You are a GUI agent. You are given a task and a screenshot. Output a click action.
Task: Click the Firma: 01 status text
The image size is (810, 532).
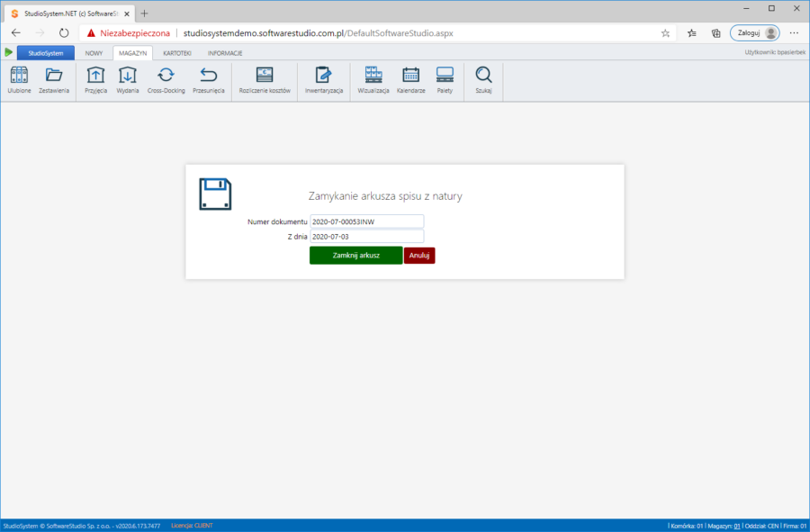pyautogui.click(x=795, y=526)
